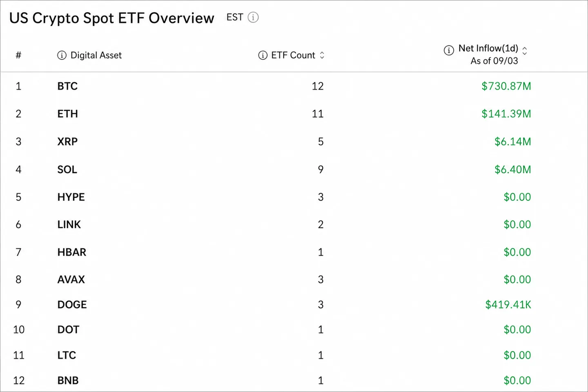
Task: Select the $0.00 inflow for BNB
Action: click(517, 381)
